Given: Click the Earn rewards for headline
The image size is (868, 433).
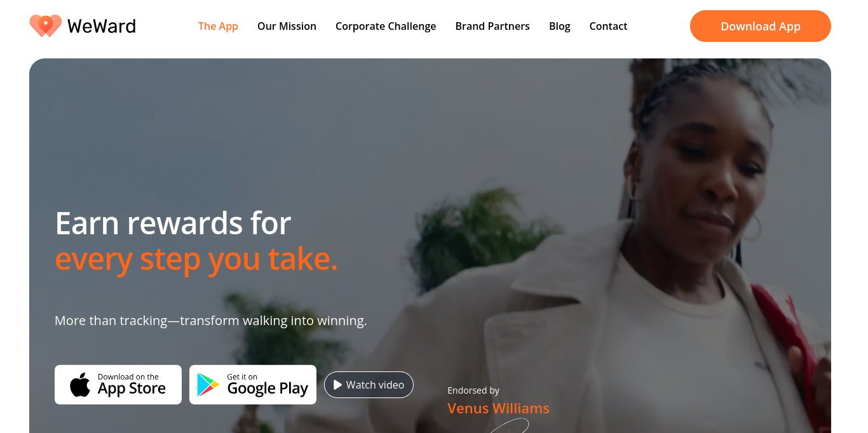Looking at the screenshot, I should (173, 223).
